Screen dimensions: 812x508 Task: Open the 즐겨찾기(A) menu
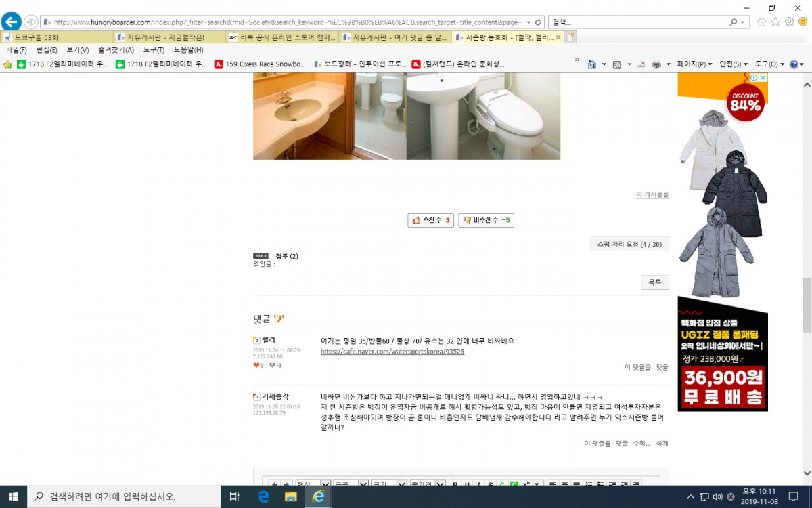[116, 50]
